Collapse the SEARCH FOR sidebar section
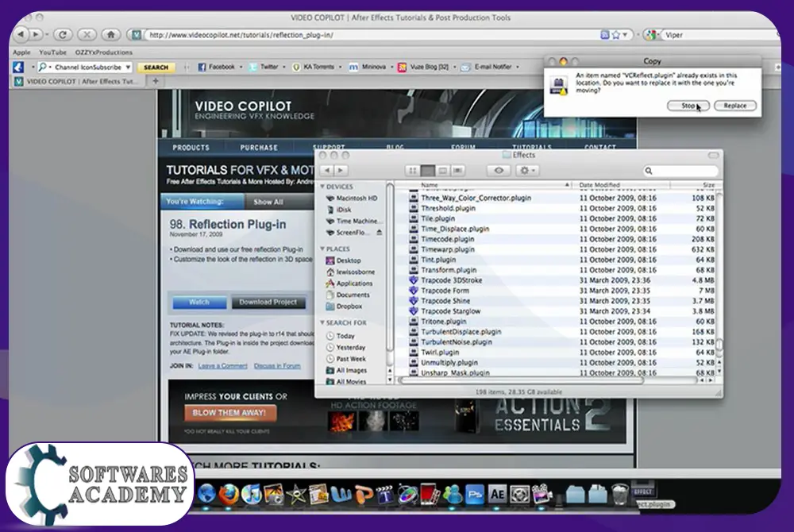This screenshot has width=794, height=532. (322, 322)
